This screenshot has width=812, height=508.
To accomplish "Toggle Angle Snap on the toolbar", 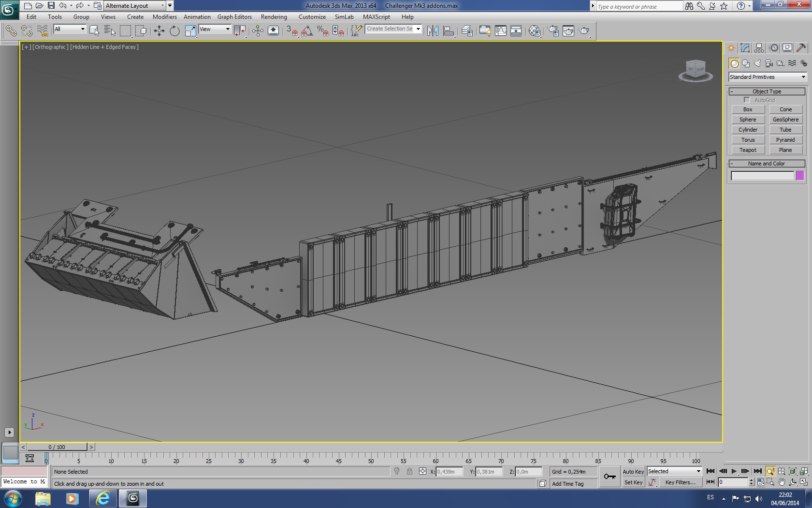I will pos(307,31).
